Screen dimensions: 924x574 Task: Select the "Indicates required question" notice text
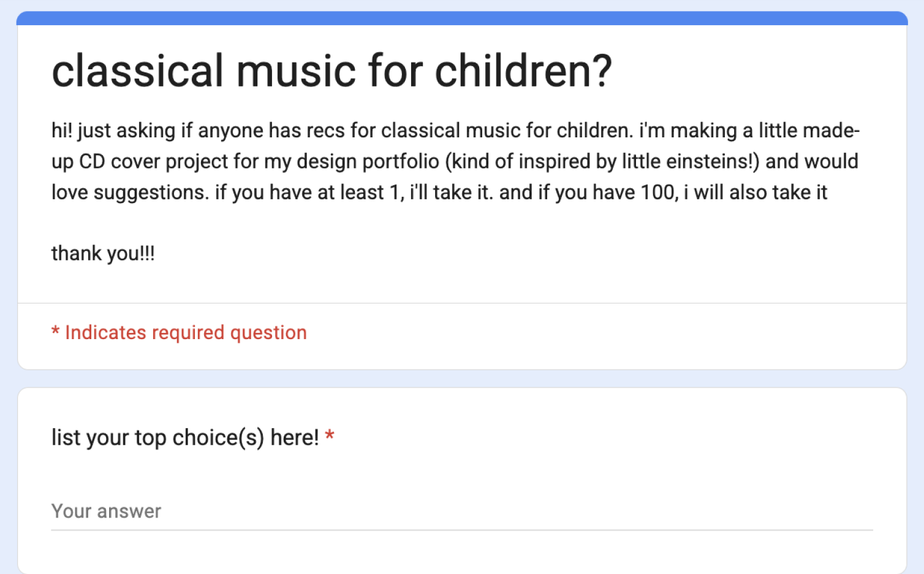pos(186,332)
